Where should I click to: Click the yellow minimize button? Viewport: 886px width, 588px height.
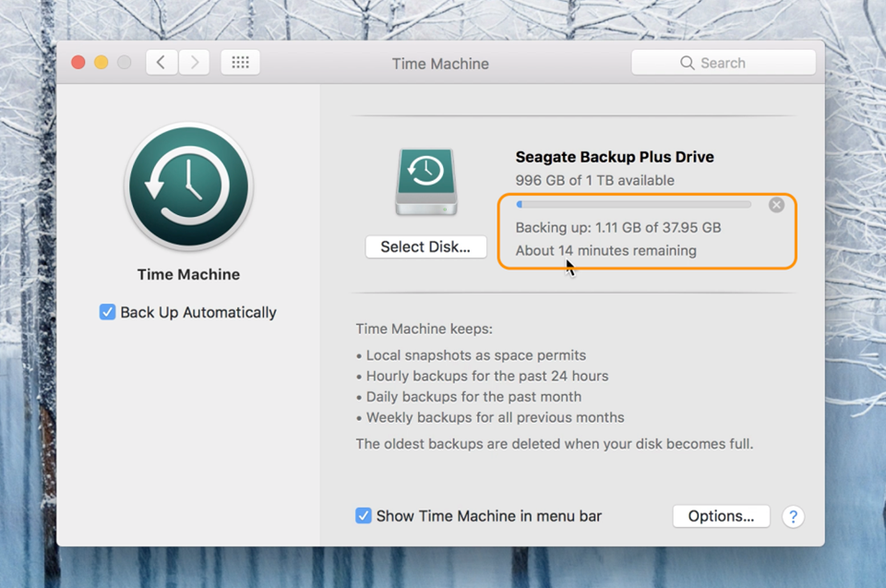[x=102, y=62]
